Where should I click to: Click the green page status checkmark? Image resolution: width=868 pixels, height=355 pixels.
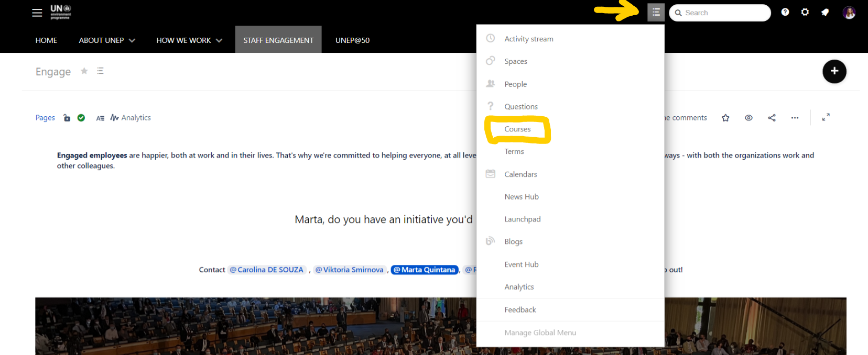81,118
